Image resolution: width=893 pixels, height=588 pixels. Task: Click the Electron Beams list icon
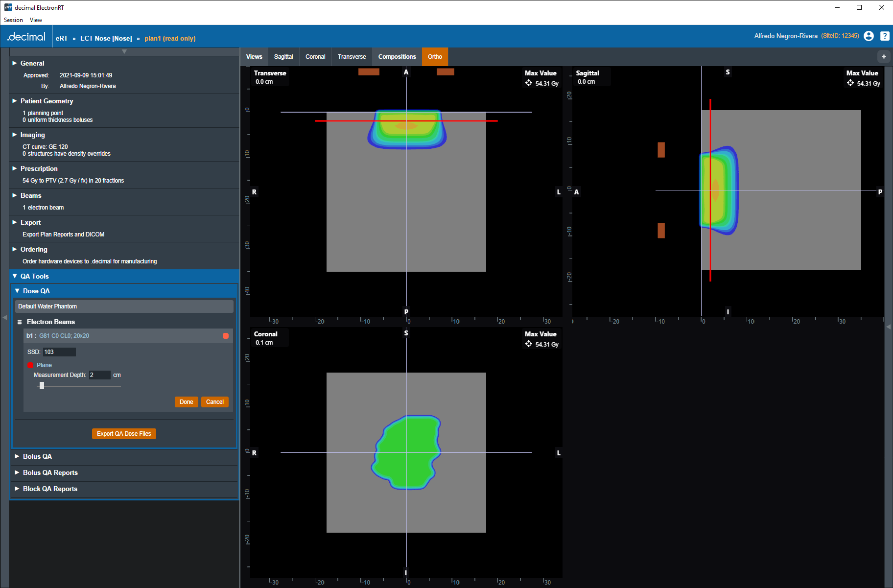pyautogui.click(x=20, y=322)
